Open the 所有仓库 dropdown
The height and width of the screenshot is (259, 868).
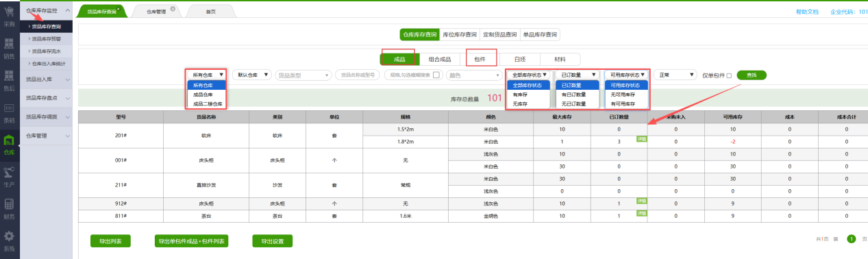click(207, 75)
